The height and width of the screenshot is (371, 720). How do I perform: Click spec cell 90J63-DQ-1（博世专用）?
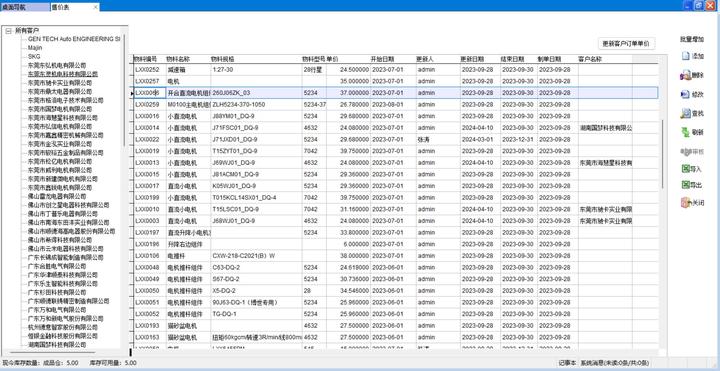pos(256,303)
